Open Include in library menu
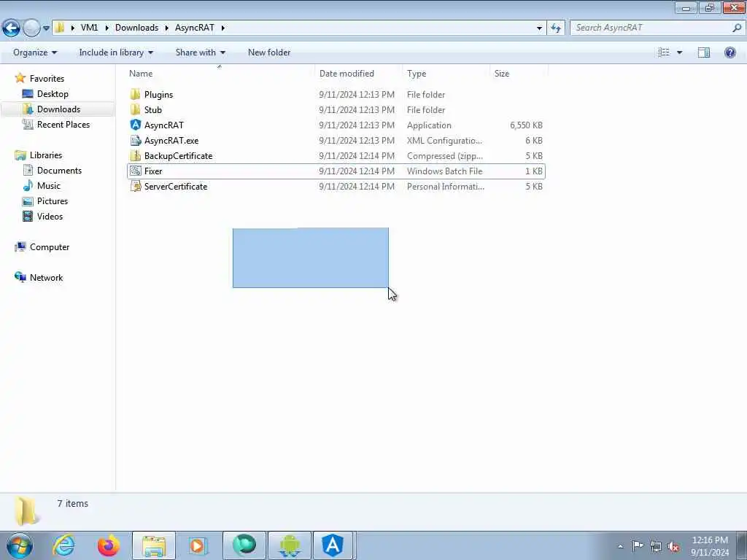Viewport: 747px width, 560px height. point(116,52)
